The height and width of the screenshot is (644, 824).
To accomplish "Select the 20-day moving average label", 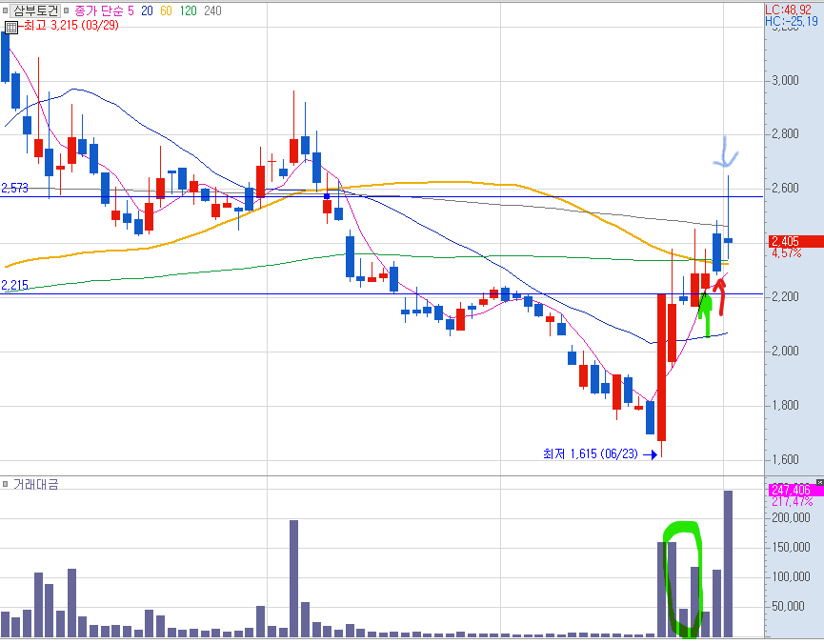I will coord(147,10).
